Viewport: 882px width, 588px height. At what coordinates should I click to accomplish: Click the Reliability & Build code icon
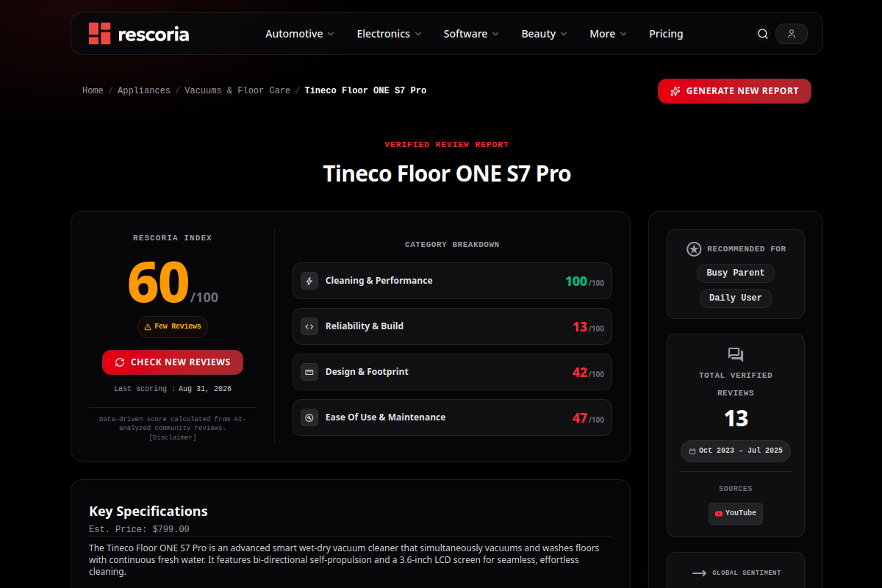click(x=309, y=326)
